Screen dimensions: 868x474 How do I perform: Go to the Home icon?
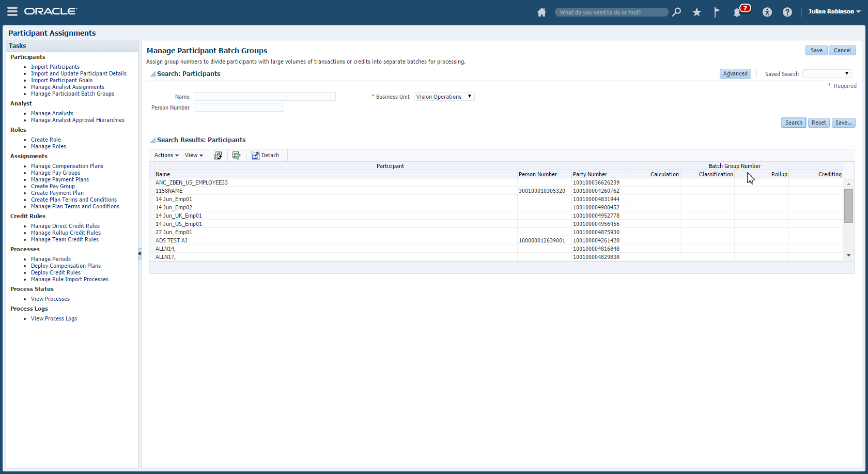(x=541, y=12)
